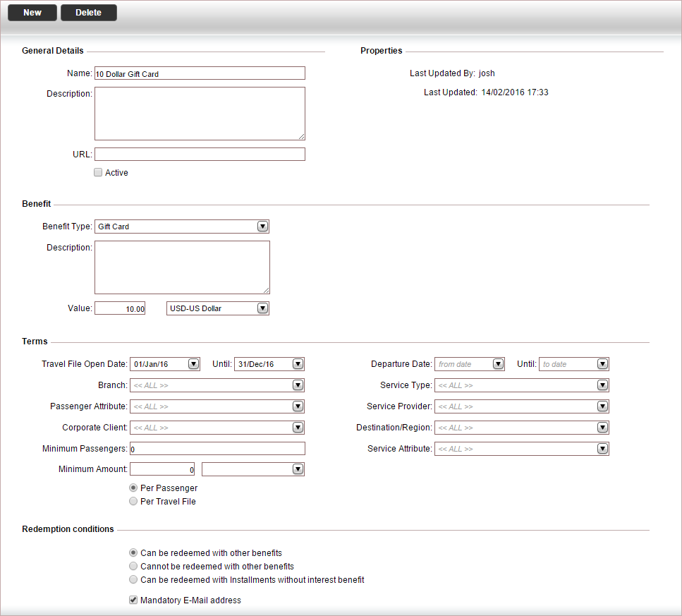Screen dimensions: 682x616
Task: Click the Benefit Description text area
Action: click(x=182, y=267)
